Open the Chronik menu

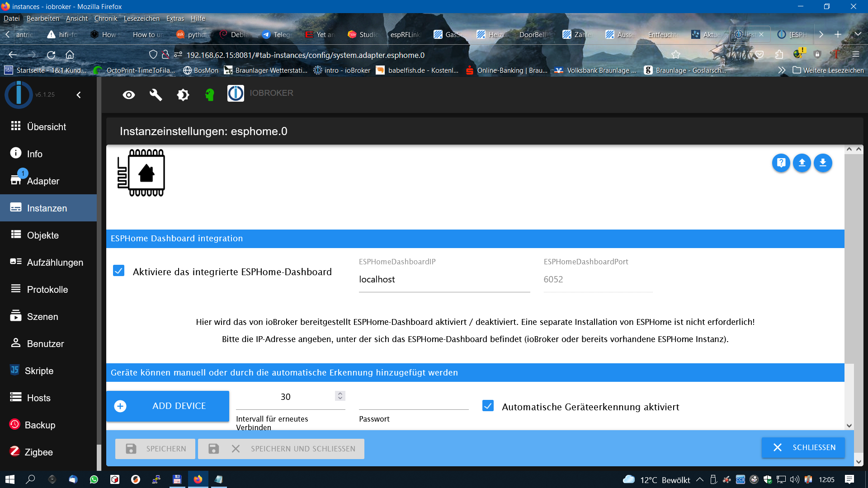tap(106, 19)
